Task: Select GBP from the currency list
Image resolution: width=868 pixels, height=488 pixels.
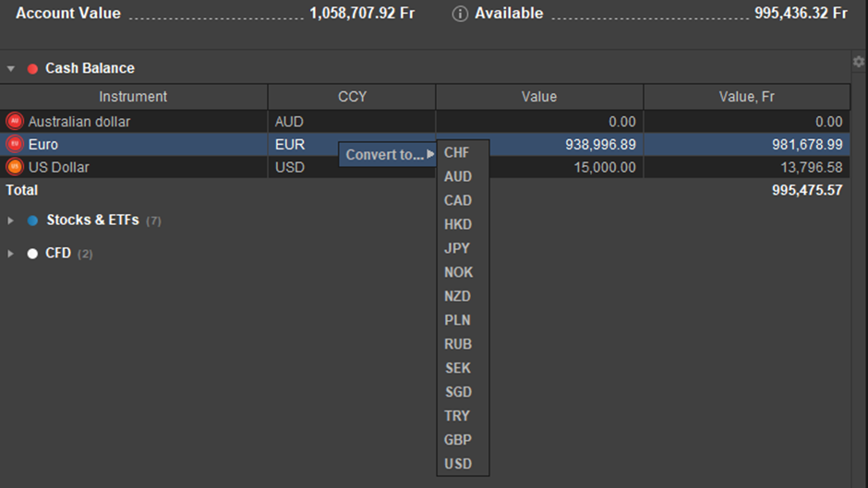Action: click(x=457, y=440)
